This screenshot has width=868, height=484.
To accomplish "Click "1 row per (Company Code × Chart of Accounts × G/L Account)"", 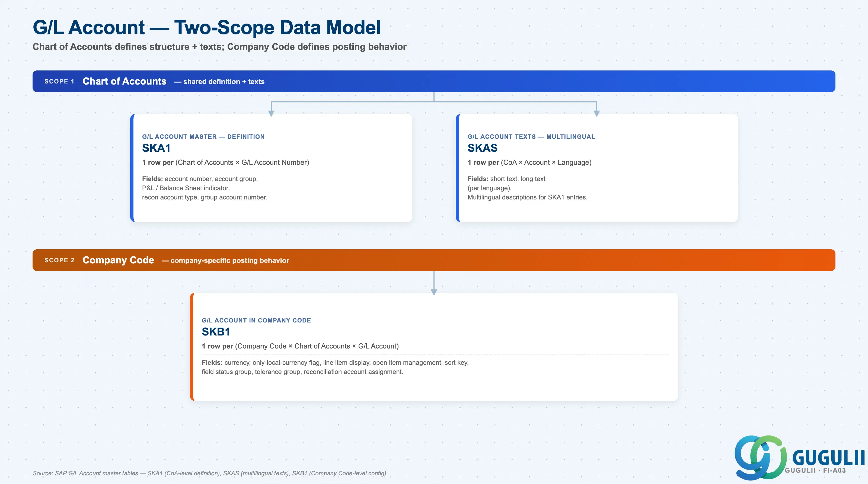I will pyautogui.click(x=300, y=346).
